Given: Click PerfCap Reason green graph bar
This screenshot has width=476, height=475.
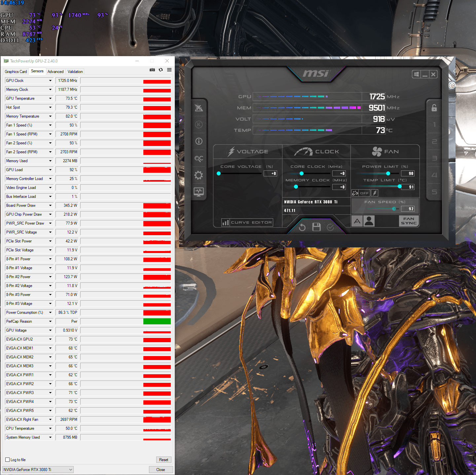Looking at the screenshot, I should (x=157, y=321).
